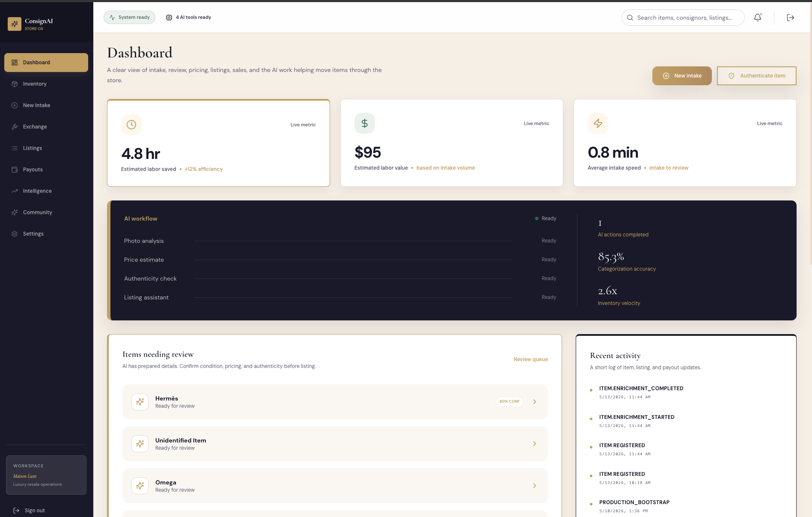Open New Intake from the sidebar
This screenshot has width=812, height=517.
tap(46, 105)
